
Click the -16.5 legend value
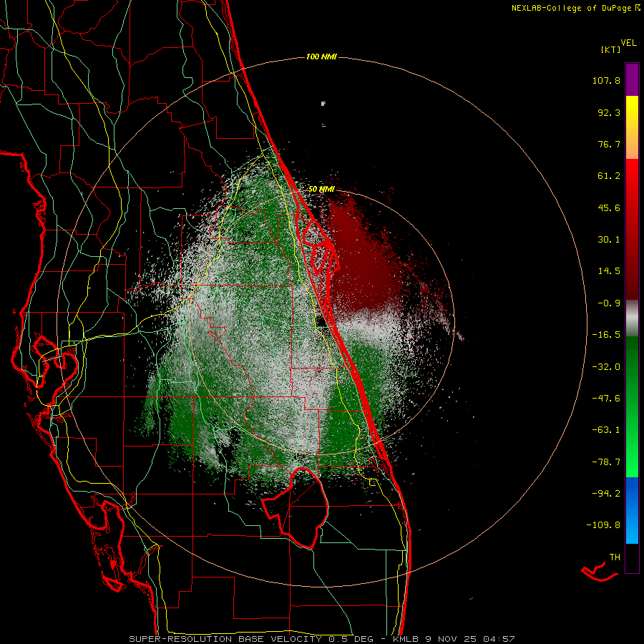pyautogui.click(x=606, y=335)
